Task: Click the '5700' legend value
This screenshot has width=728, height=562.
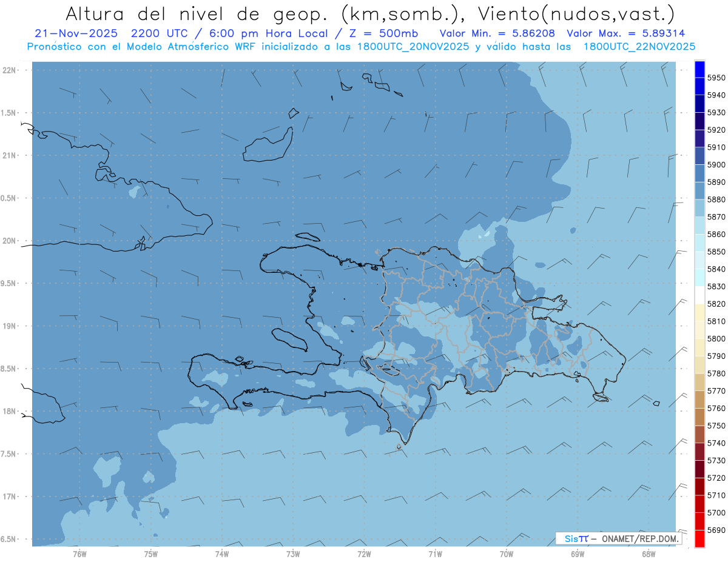Action: 716,512
